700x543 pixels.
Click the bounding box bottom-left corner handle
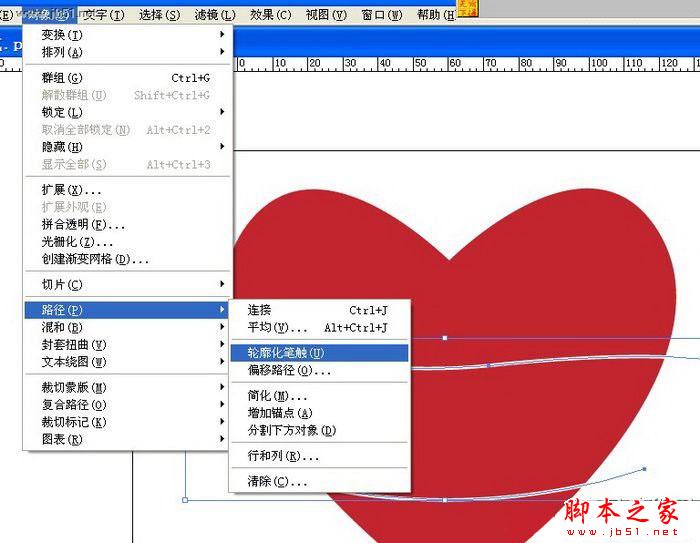[x=185, y=500]
